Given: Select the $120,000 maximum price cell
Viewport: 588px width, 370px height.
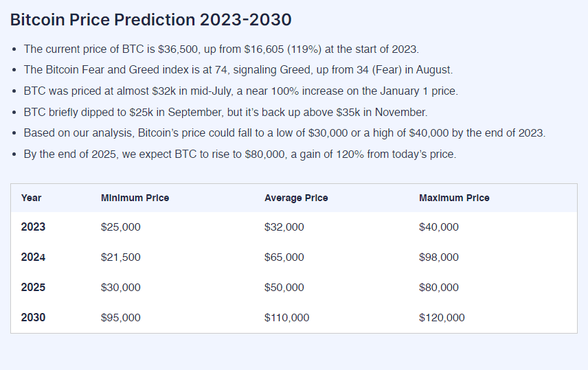Looking at the screenshot, I should [442, 317].
